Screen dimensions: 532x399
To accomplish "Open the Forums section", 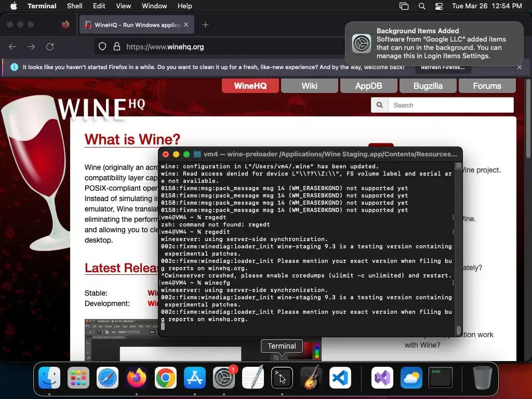I will coord(487,86).
